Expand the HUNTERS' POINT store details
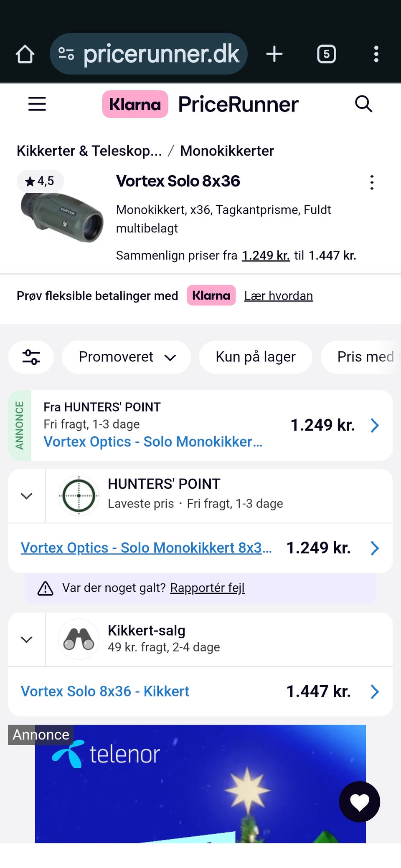Image resolution: width=401 pixels, height=868 pixels. [27, 496]
